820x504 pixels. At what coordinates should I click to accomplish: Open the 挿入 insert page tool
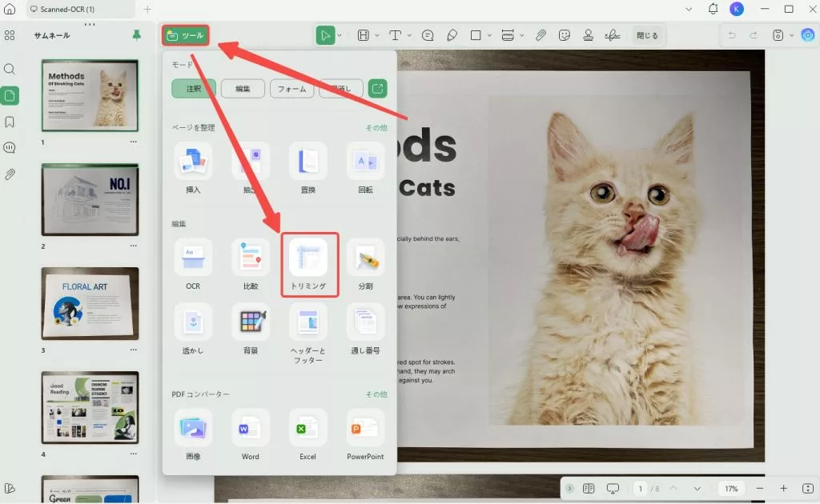tap(193, 168)
